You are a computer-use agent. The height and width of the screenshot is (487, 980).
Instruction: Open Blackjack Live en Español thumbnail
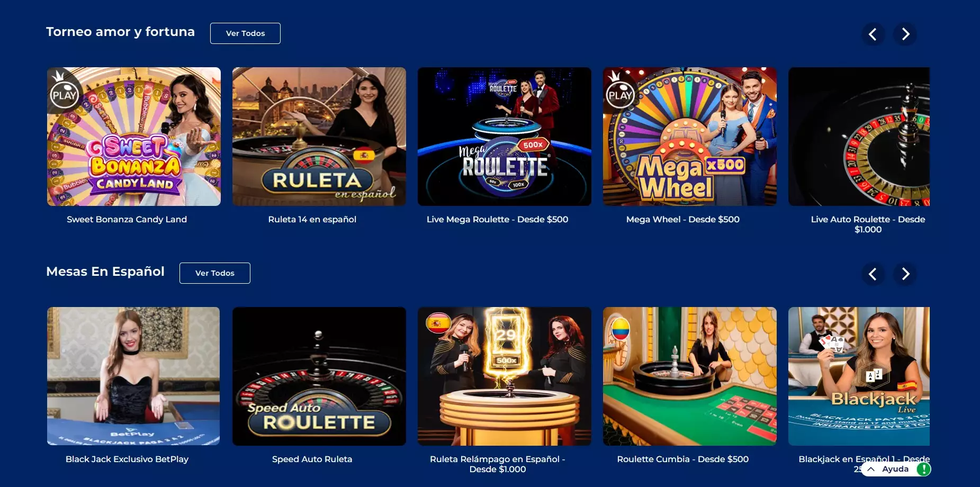[x=859, y=376]
